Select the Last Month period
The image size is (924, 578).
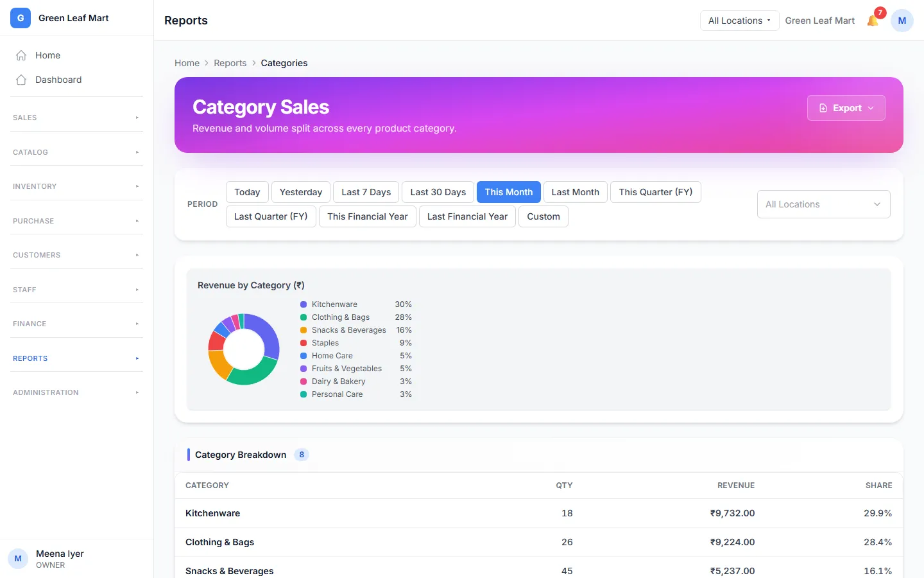pyautogui.click(x=576, y=192)
